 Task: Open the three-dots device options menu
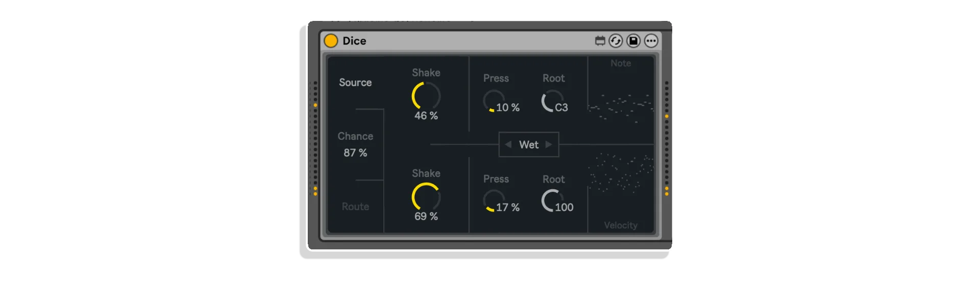(x=651, y=41)
